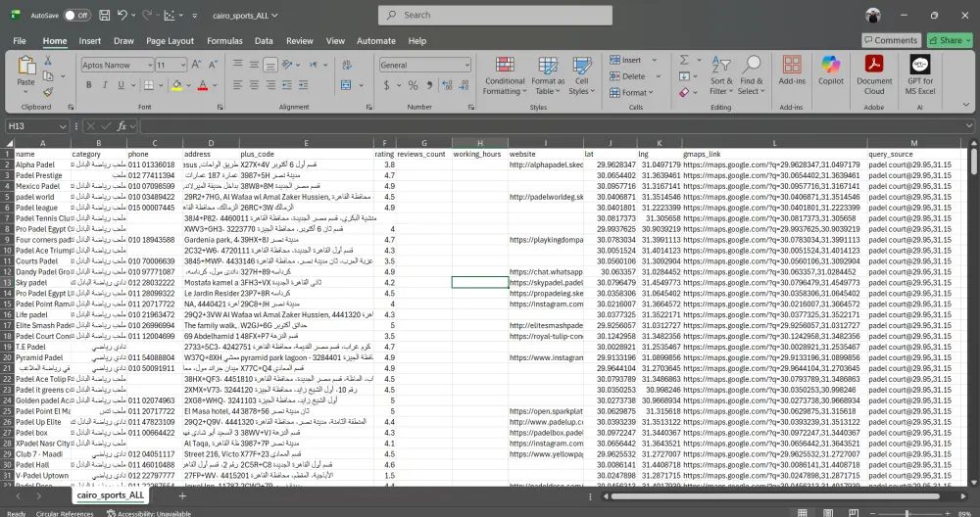Open the General number format dropdown
980x517 pixels.
point(466,65)
